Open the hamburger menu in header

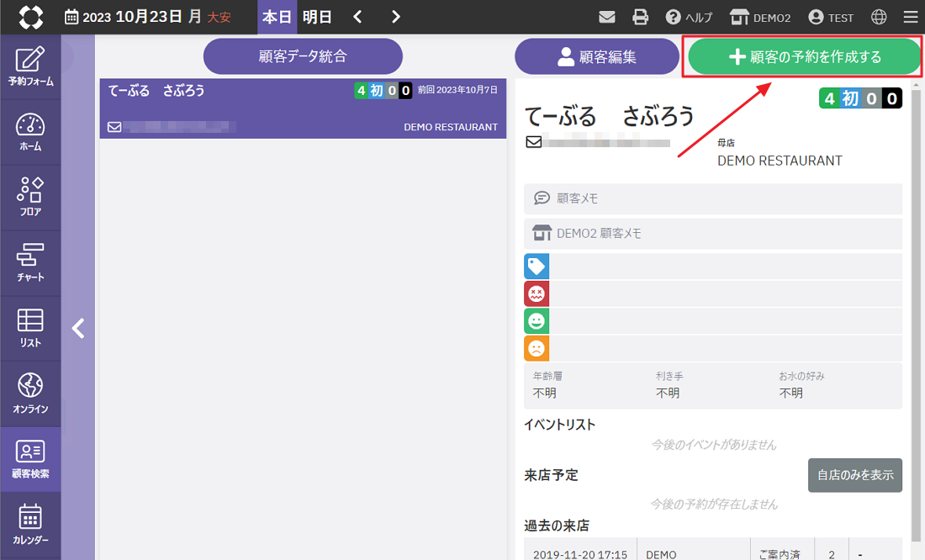coord(910,17)
